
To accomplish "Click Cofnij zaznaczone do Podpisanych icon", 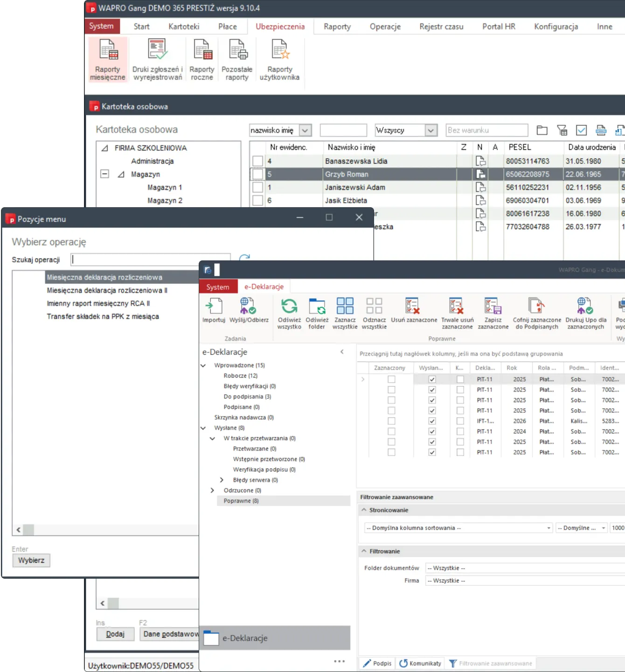I will [x=537, y=314].
